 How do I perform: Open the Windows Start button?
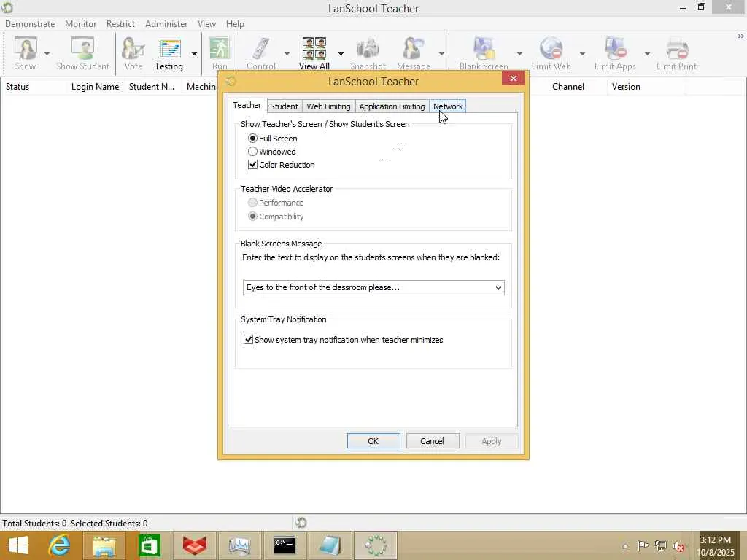click(x=18, y=545)
